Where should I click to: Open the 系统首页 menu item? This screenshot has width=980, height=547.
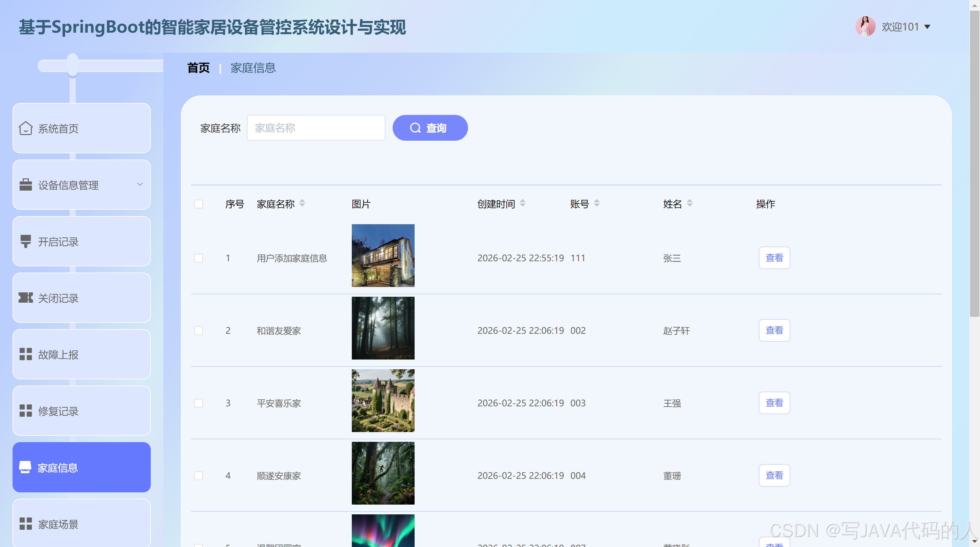coord(81,128)
